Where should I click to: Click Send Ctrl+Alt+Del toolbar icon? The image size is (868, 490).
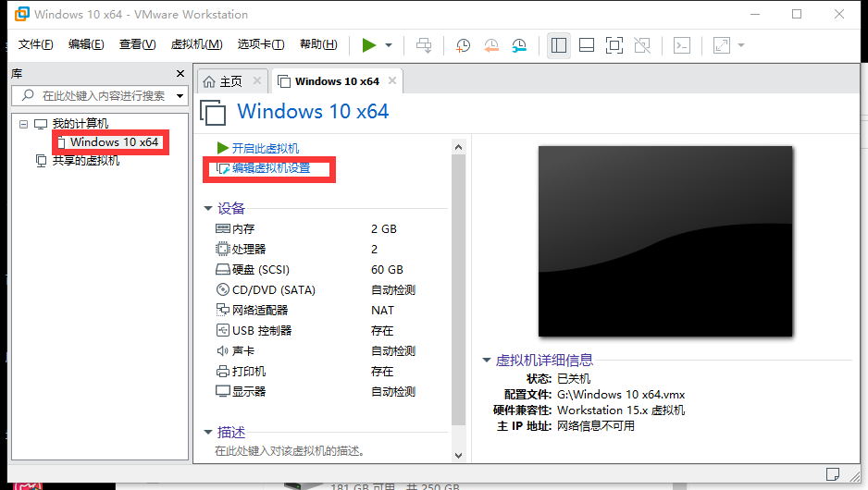click(424, 45)
